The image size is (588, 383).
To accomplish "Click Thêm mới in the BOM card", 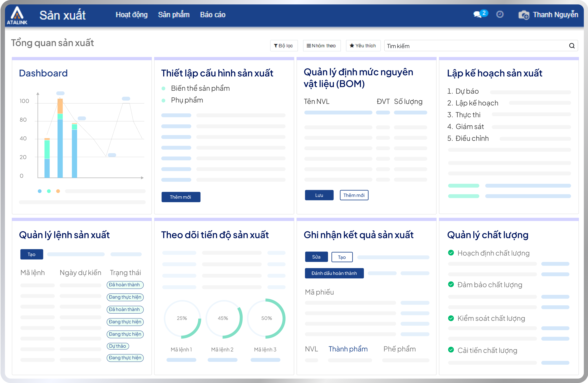I will coord(354,195).
